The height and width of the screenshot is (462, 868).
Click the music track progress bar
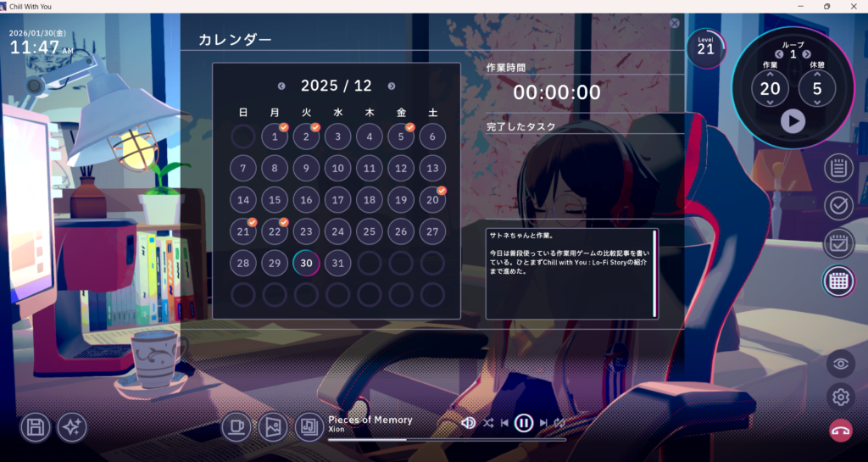[x=447, y=440]
